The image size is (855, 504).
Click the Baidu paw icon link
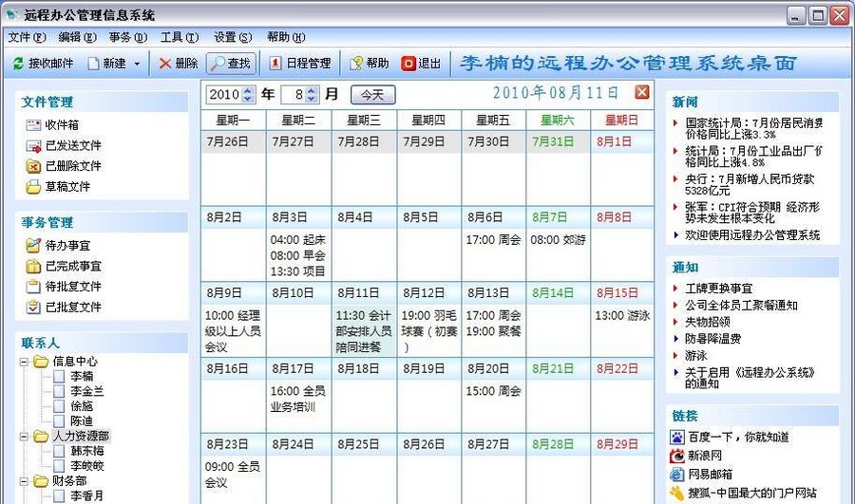click(676, 437)
